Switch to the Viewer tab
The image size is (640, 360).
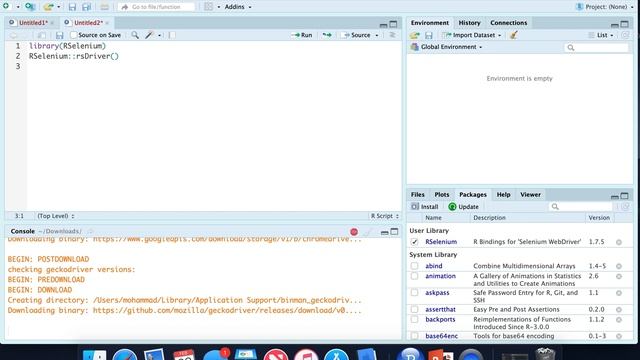coord(530,195)
